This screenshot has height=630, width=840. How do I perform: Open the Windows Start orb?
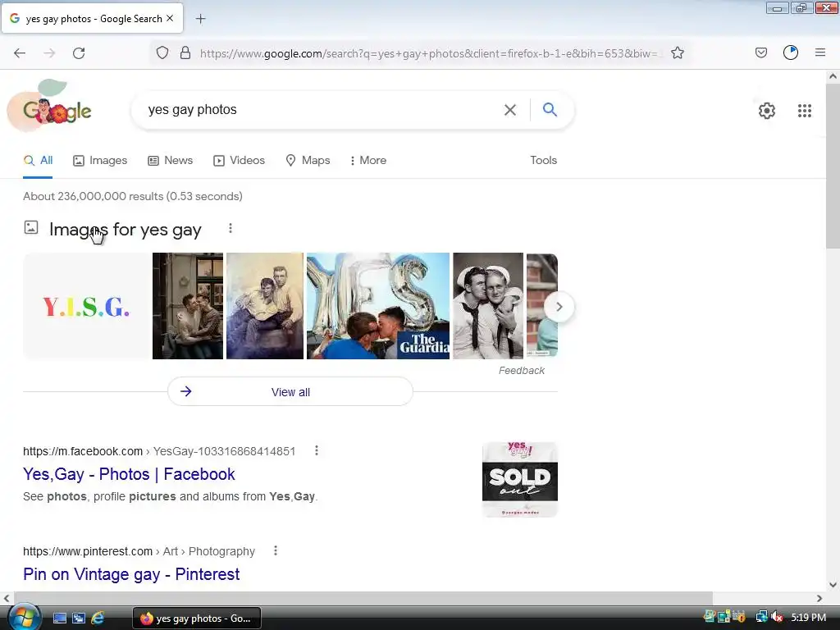(23, 619)
